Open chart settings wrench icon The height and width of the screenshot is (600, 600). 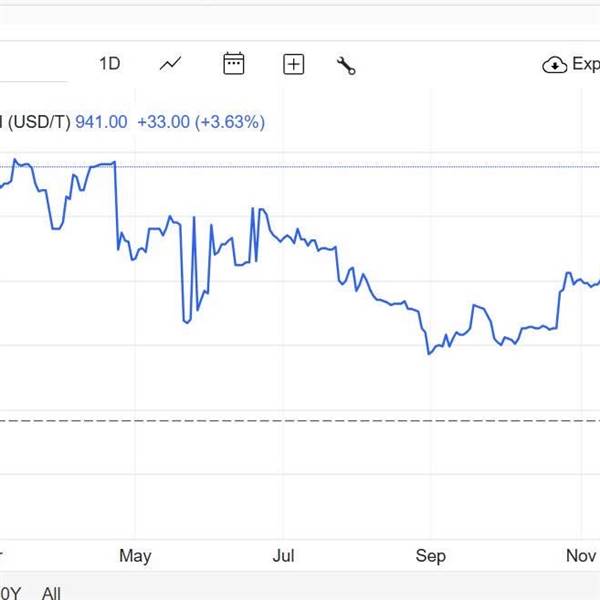click(347, 65)
